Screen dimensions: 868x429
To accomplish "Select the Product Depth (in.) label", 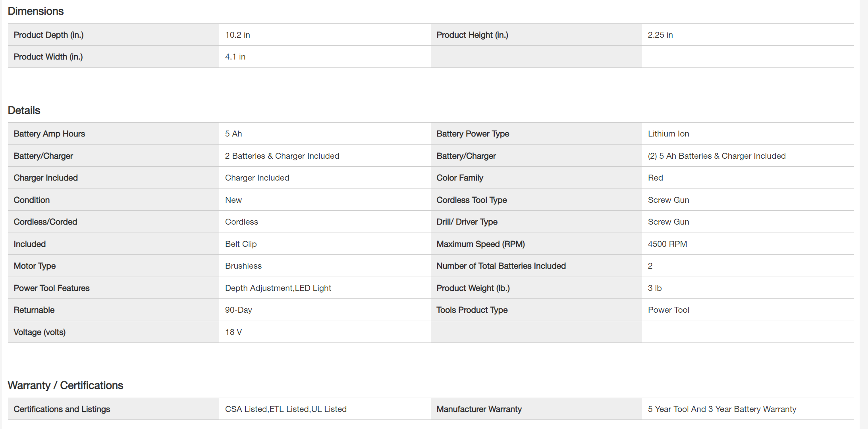I will [49, 35].
